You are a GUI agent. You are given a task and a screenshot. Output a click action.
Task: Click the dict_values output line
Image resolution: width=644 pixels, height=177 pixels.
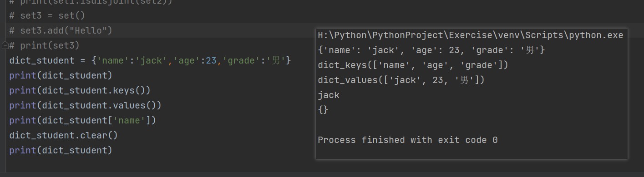click(401, 80)
